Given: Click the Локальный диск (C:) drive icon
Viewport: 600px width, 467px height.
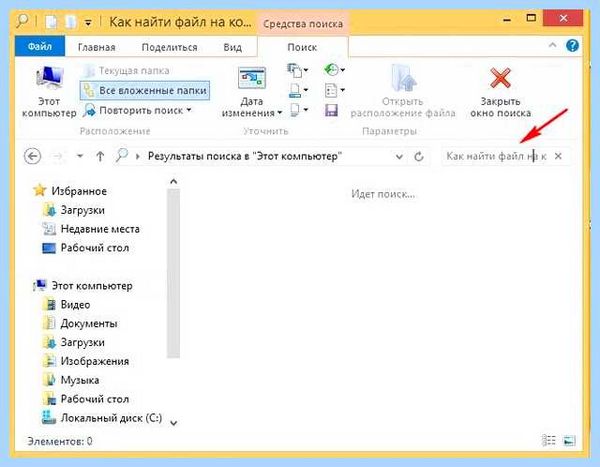Looking at the screenshot, I should coord(49,418).
